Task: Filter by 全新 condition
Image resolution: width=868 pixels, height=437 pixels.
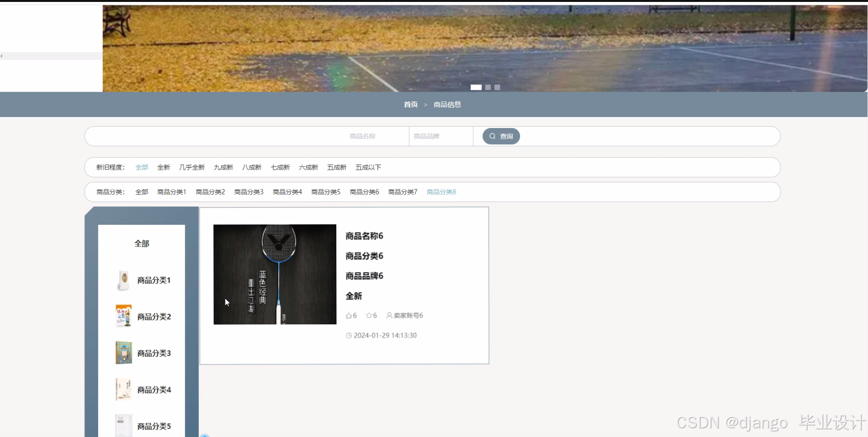Action: pyautogui.click(x=164, y=167)
